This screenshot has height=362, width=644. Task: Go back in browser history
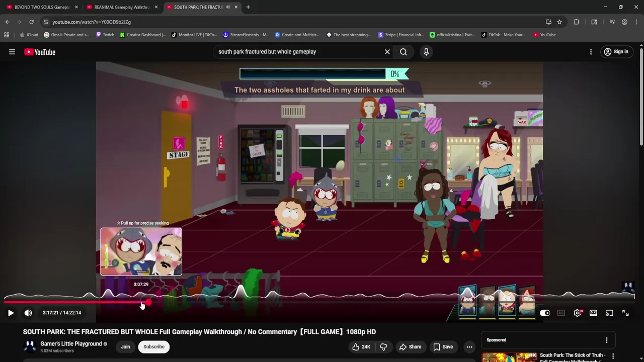[x=8, y=22]
